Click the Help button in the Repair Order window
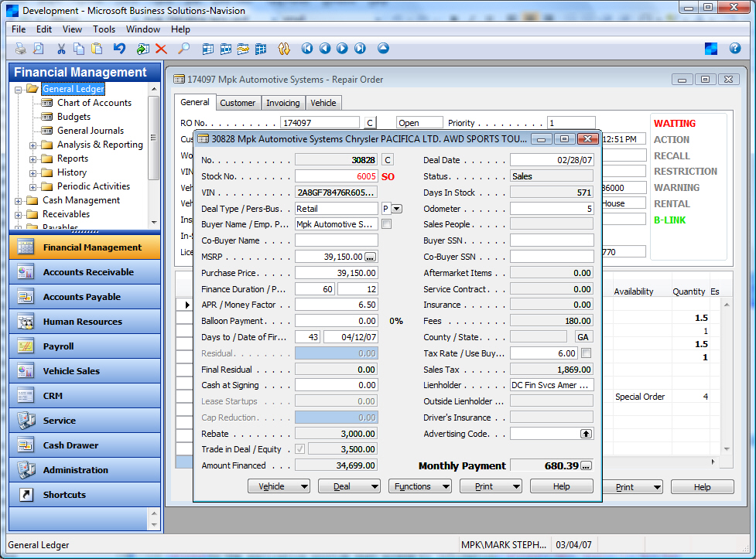756x559 pixels. (x=702, y=487)
